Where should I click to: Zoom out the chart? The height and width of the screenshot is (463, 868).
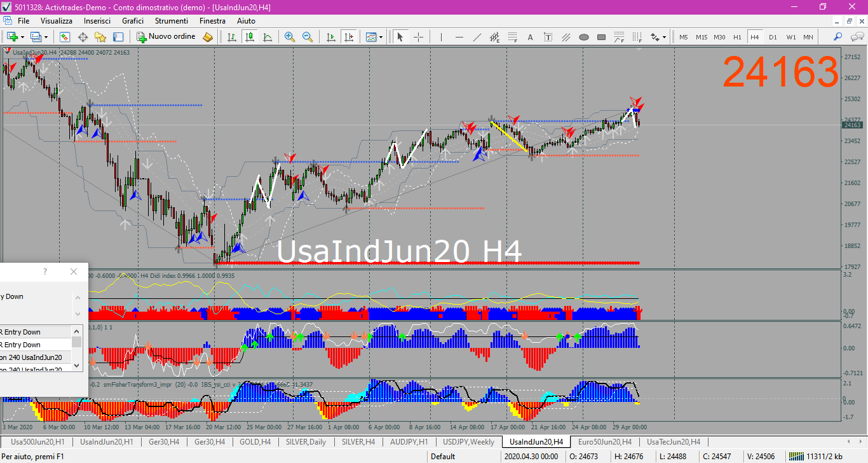pyautogui.click(x=308, y=37)
